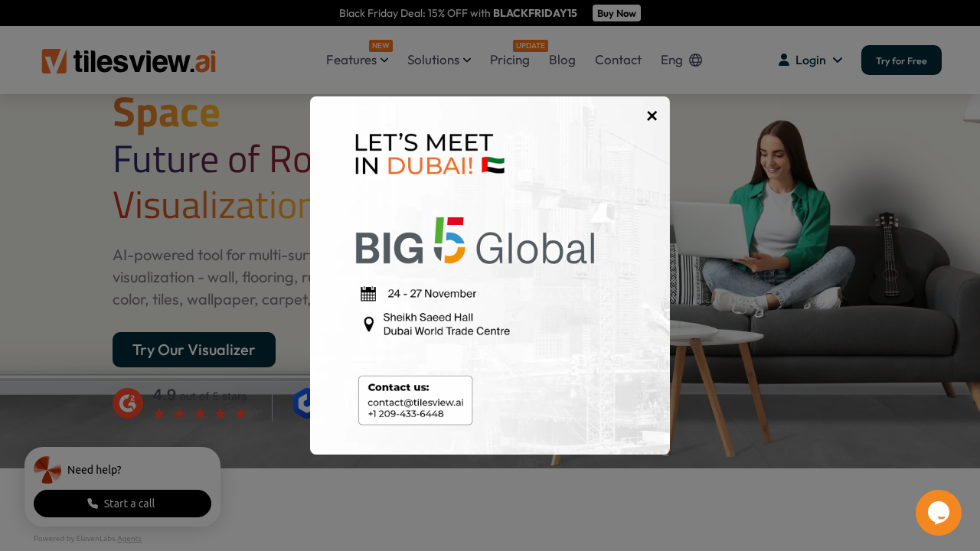Viewport: 980px width, 551px height.
Task: Click Buy Now in the Black Friday banner
Action: tap(616, 13)
